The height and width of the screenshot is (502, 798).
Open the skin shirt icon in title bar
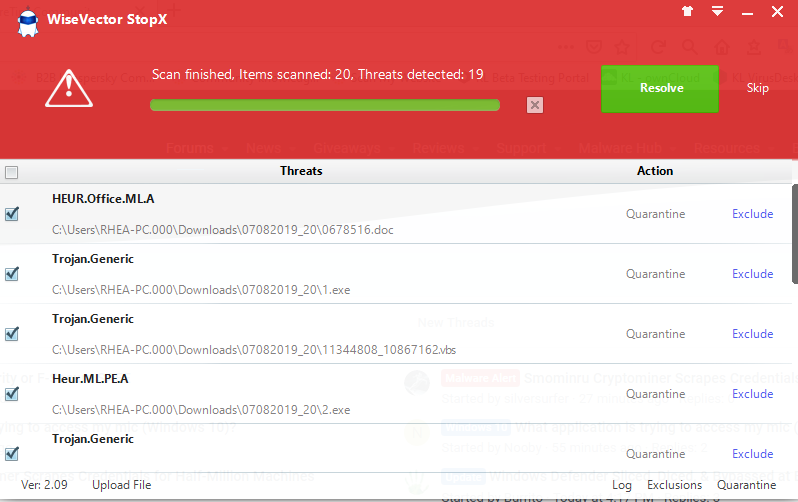click(688, 11)
